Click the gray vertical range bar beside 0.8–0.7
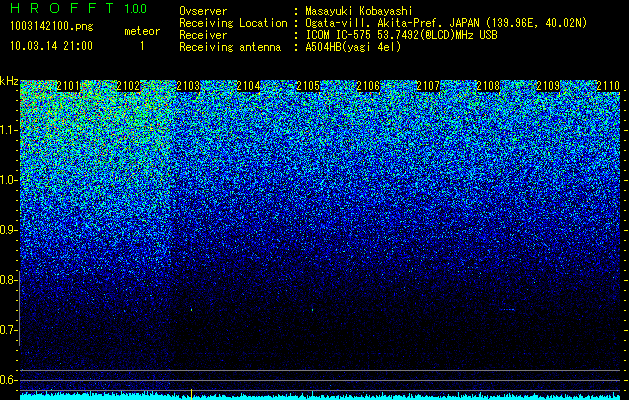 pos(19,308)
